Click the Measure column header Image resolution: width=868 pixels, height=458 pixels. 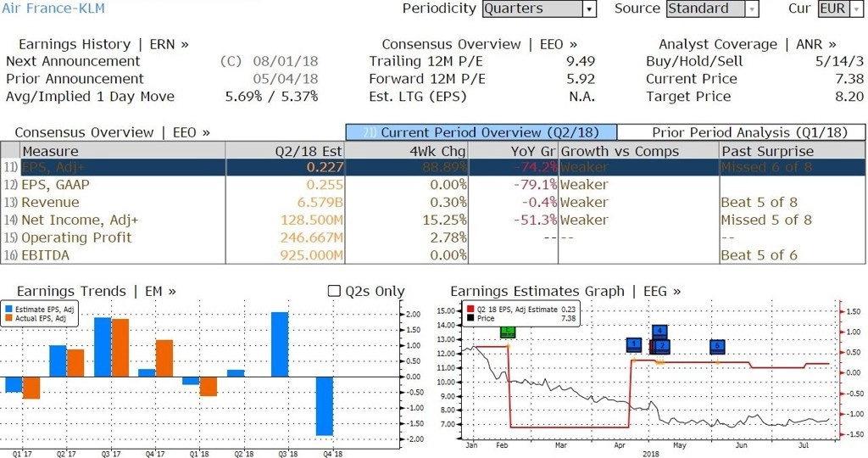pyautogui.click(x=122, y=151)
